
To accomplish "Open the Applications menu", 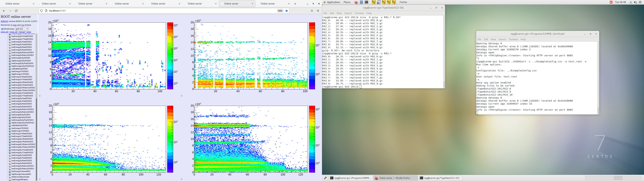I will click(333, 2).
